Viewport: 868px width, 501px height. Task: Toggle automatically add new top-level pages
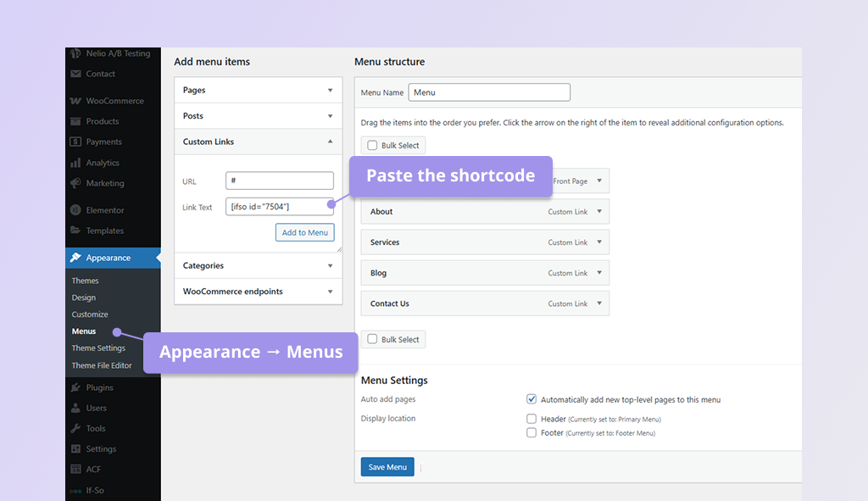pyautogui.click(x=531, y=398)
